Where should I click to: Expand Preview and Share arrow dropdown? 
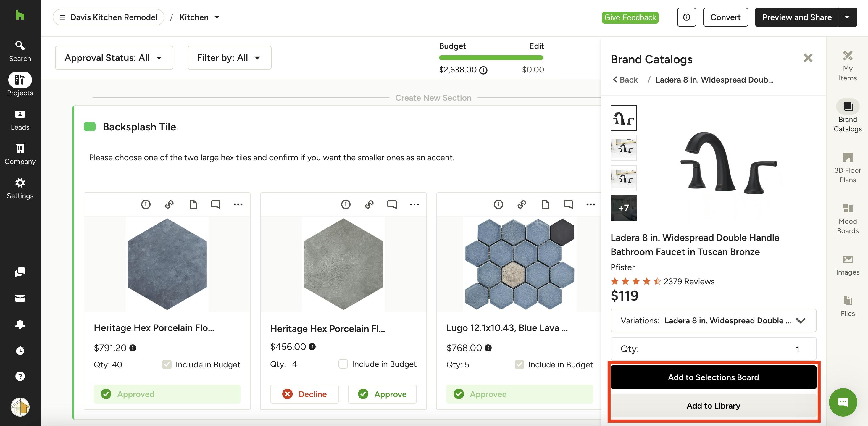pyautogui.click(x=847, y=17)
